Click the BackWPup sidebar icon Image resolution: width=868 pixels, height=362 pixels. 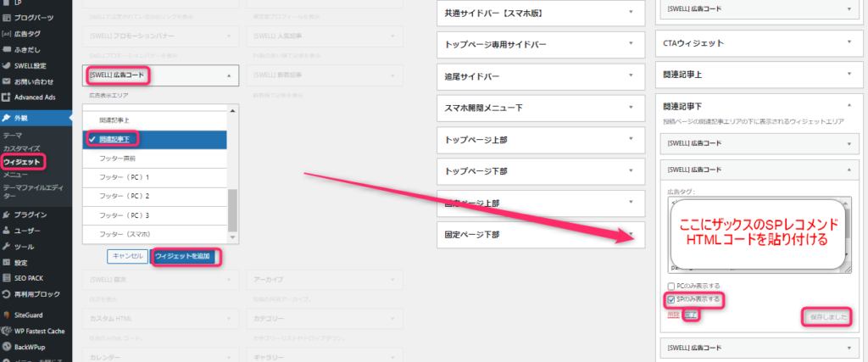point(7,347)
